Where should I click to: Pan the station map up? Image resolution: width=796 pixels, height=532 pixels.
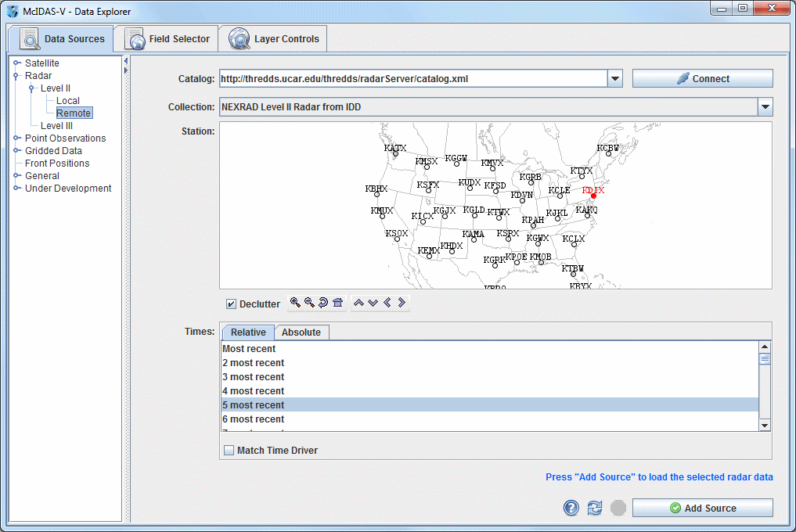(359, 303)
